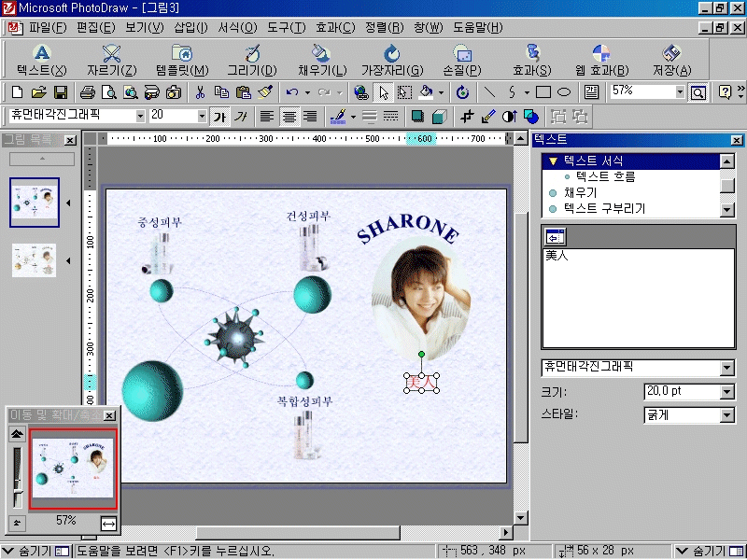Open the font size 20 dropdown
The width and height of the screenshot is (747, 560).
tap(202, 116)
